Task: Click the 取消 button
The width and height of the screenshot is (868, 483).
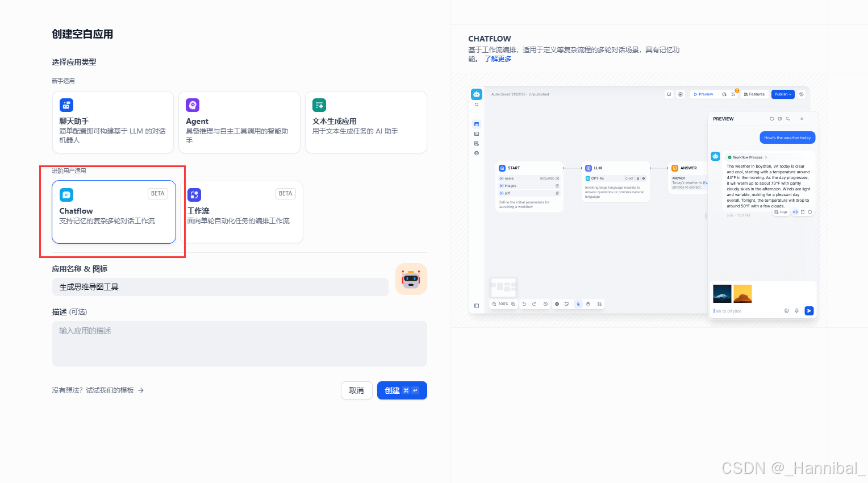Action: (x=357, y=390)
